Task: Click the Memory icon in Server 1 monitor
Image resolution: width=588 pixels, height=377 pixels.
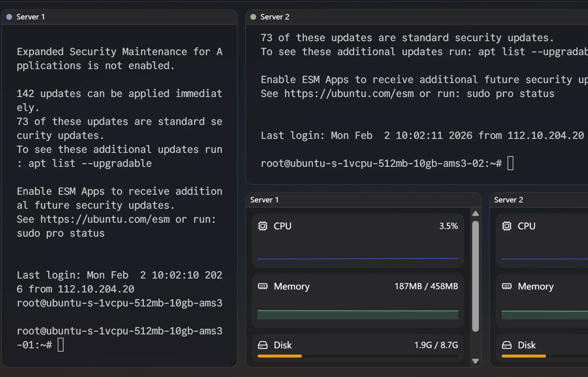Action: (x=262, y=286)
